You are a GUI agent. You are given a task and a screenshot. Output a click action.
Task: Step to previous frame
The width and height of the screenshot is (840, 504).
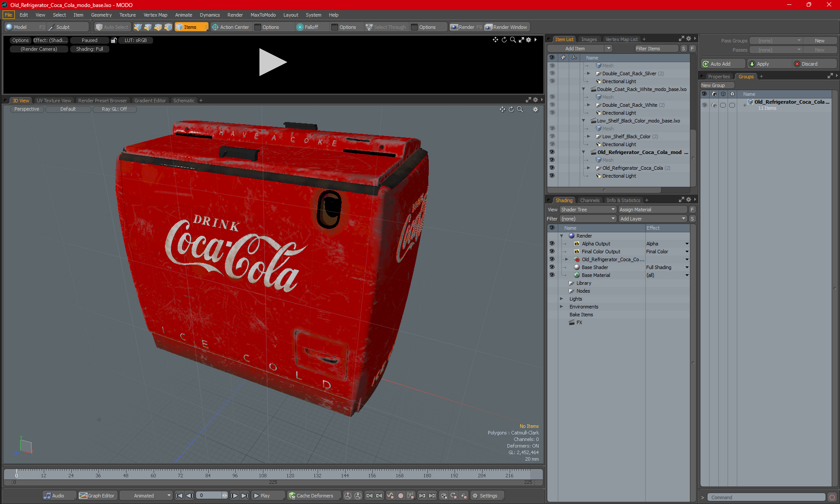(x=189, y=496)
